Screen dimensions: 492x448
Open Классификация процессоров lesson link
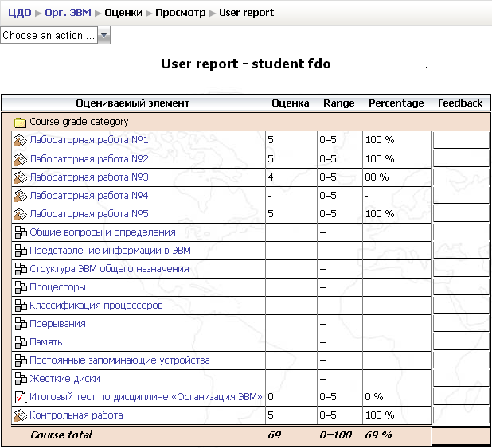pyautogui.click(x=96, y=306)
